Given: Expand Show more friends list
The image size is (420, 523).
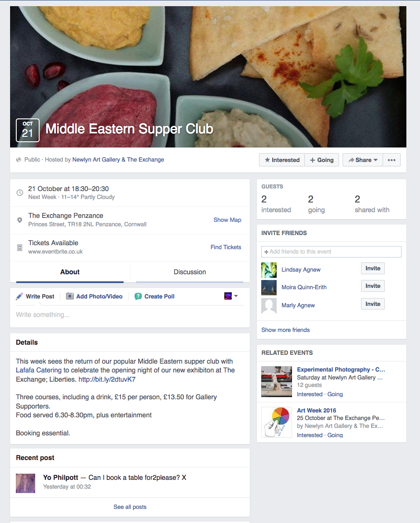Looking at the screenshot, I should [x=285, y=330].
